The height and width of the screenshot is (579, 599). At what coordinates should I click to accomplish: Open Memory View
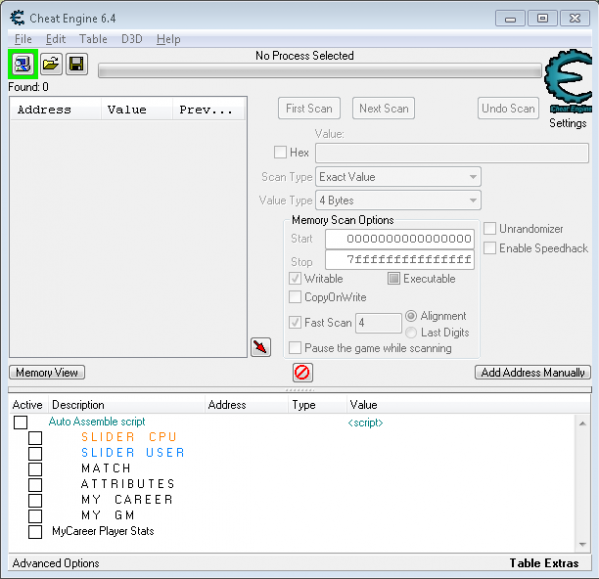(x=47, y=372)
